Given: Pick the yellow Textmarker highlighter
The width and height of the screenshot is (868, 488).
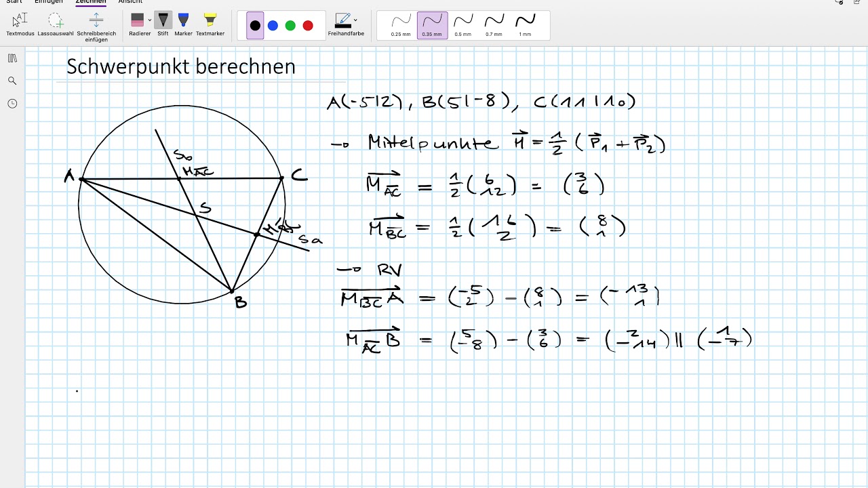Looking at the screenshot, I should [210, 24].
